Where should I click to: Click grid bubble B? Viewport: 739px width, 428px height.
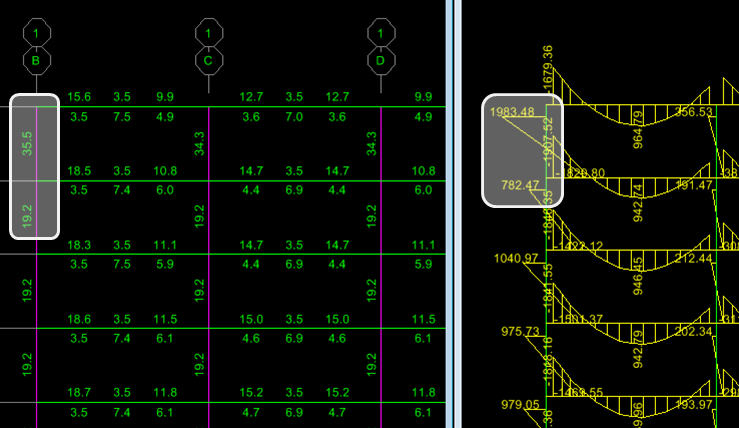pos(36,59)
